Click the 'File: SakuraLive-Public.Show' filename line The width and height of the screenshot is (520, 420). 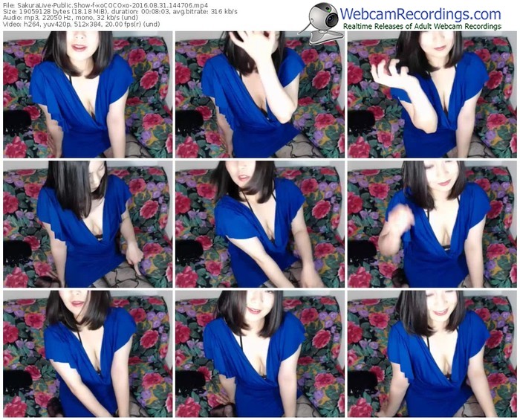click(x=105, y=5)
